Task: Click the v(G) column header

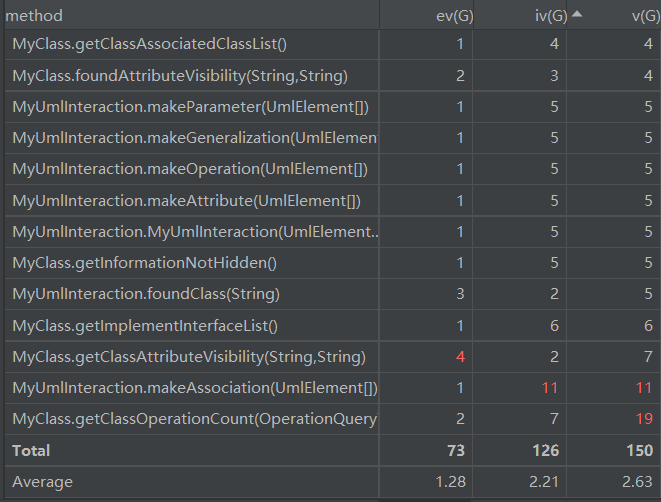Action: tap(638, 15)
